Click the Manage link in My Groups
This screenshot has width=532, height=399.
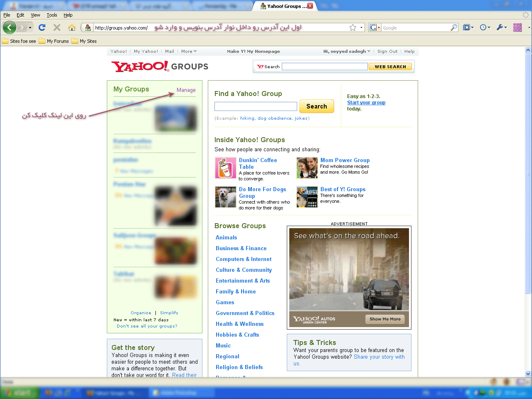coord(186,90)
